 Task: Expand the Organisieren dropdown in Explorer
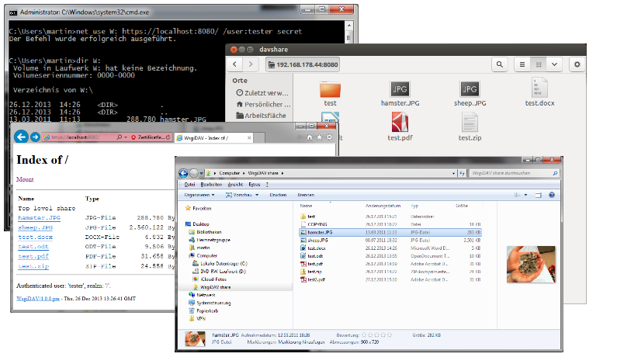point(201,194)
